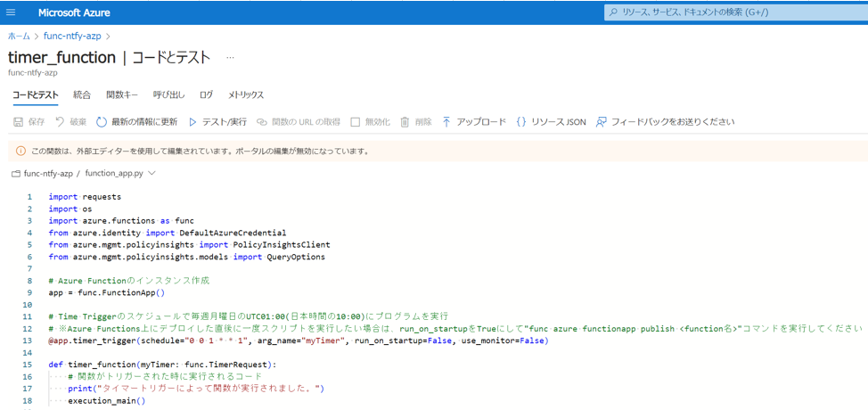Click the テスト/実行 play icon

(192, 122)
